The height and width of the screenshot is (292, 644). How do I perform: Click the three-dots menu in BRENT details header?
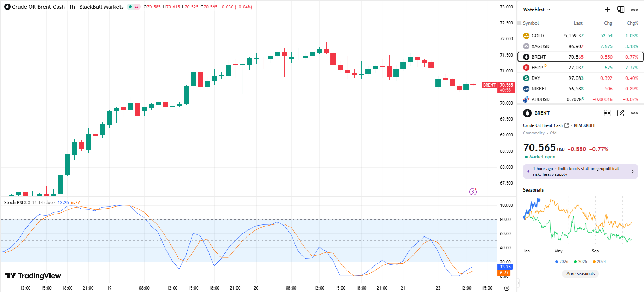(x=634, y=113)
